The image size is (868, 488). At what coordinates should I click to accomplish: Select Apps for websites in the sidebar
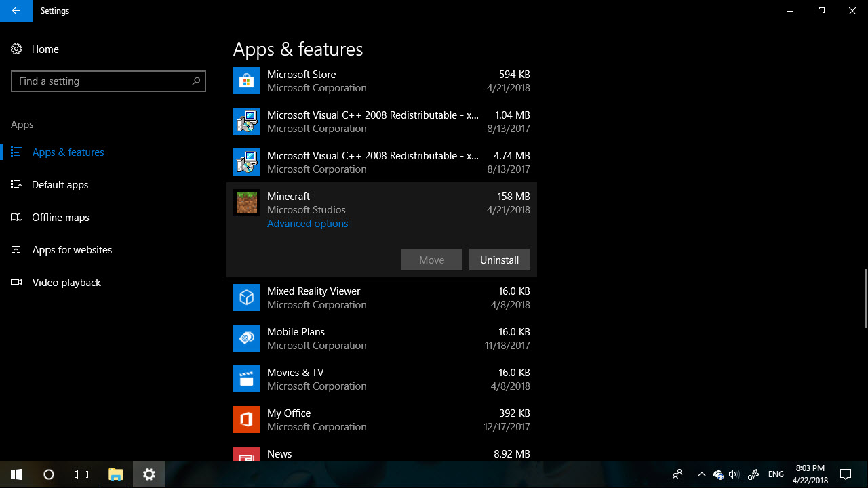pyautogui.click(x=73, y=250)
